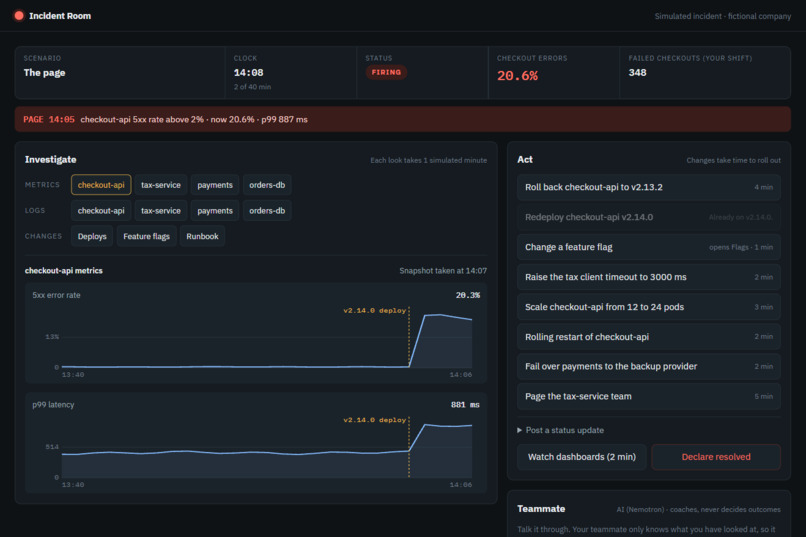Click the 5xx error rate chart line
Viewport: 806px width, 537px height.
(267, 341)
